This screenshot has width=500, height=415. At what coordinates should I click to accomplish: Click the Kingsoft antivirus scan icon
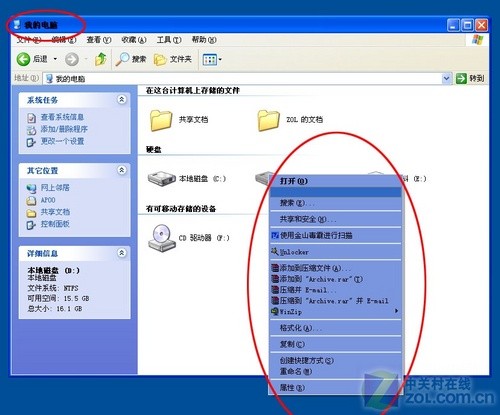[x=275, y=235]
